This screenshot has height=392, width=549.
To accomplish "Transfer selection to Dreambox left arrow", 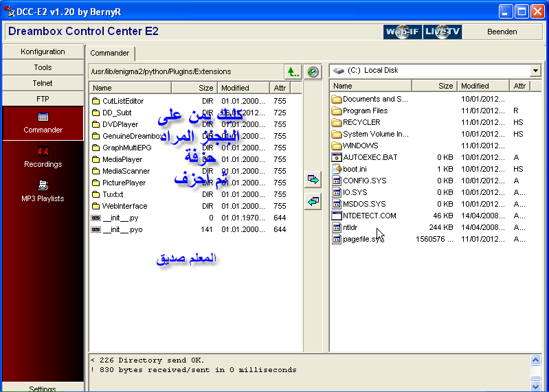I will (313, 201).
